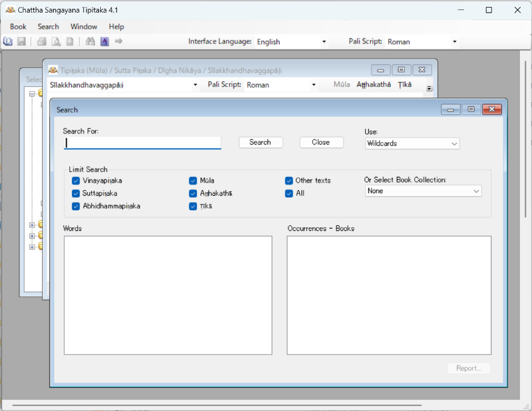Viewport: 532px width, 411px height.
Task: Toggle the Other texts checkbox
Action: coord(289,181)
